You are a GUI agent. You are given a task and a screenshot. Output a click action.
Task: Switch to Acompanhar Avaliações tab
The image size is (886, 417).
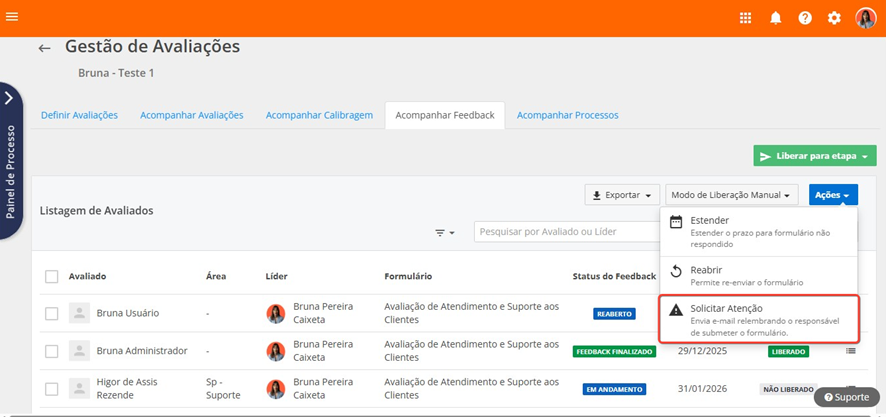coord(192,115)
